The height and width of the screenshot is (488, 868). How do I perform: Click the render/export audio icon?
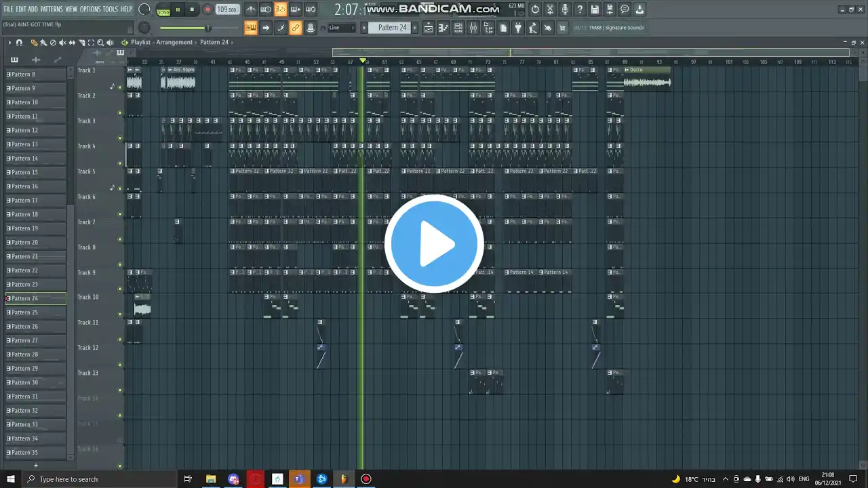point(610,9)
